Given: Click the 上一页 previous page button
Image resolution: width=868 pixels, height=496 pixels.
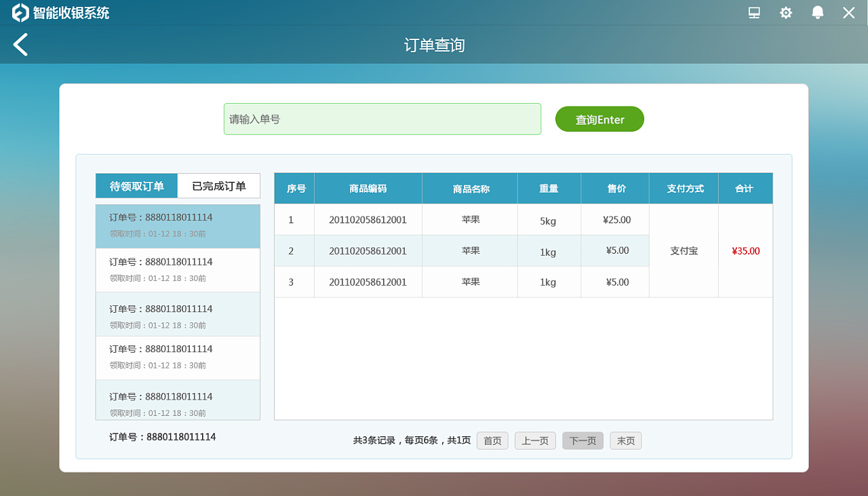Looking at the screenshot, I should 535,440.
